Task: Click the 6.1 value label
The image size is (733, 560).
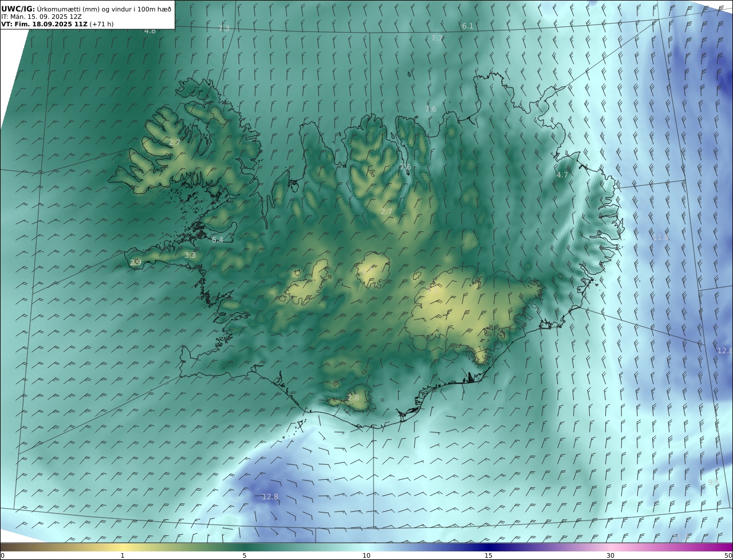Action: tap(468, 26)
